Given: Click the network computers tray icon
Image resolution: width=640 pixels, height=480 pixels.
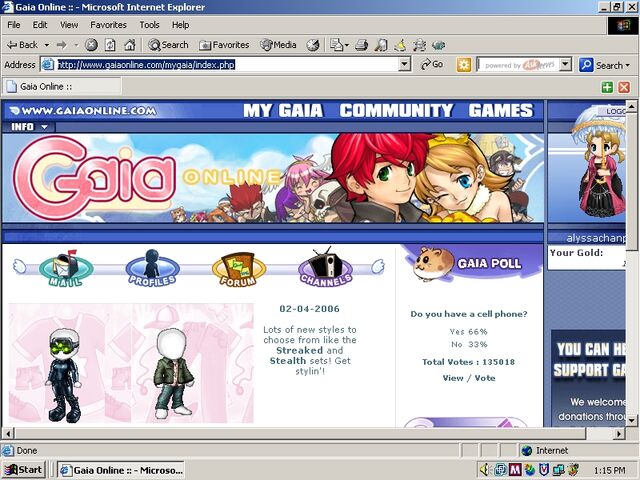Looking at the screenshot, I should [558, 470].
